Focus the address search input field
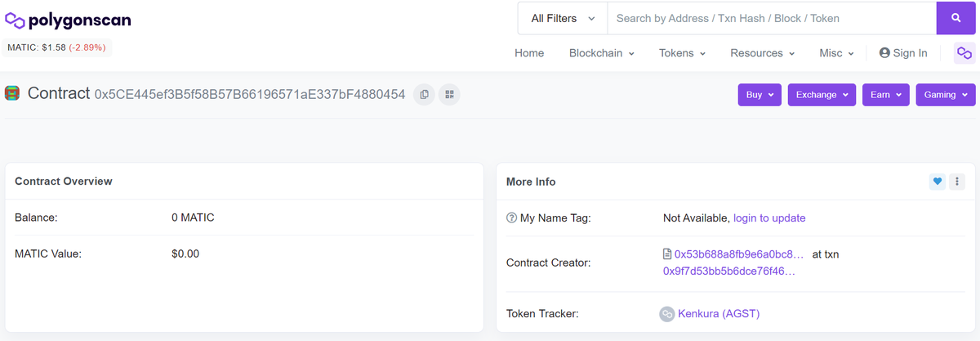Viewport: 980px width, 341px height. [x=772, y=18]
